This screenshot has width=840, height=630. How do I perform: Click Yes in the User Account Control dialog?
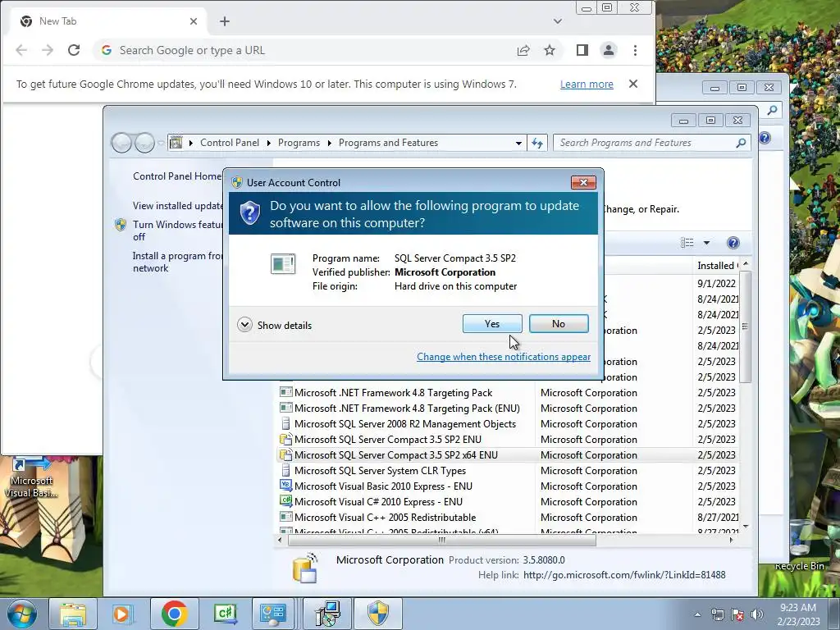[x=492, y=323]
